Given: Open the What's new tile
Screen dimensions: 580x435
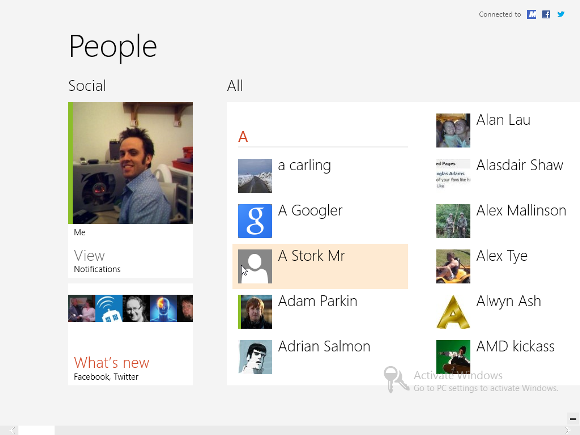Looking at the screenshot, I should [130, 334].
